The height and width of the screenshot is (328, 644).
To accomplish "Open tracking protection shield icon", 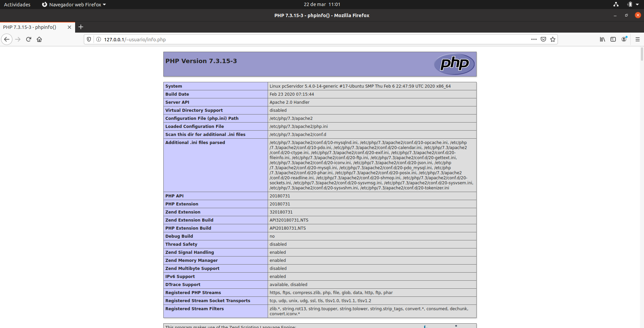I will click(x=89, y=39).
